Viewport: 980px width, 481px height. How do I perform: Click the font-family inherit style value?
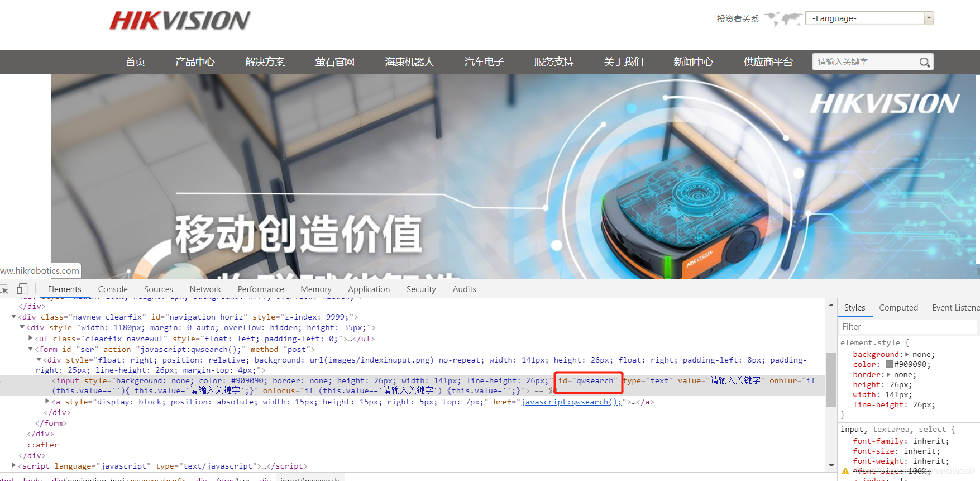point(930,441)
